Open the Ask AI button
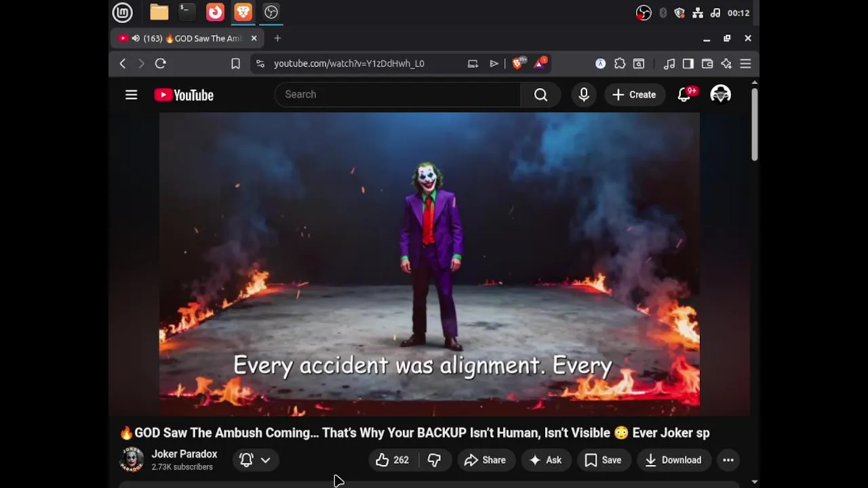 coord(546,460)
